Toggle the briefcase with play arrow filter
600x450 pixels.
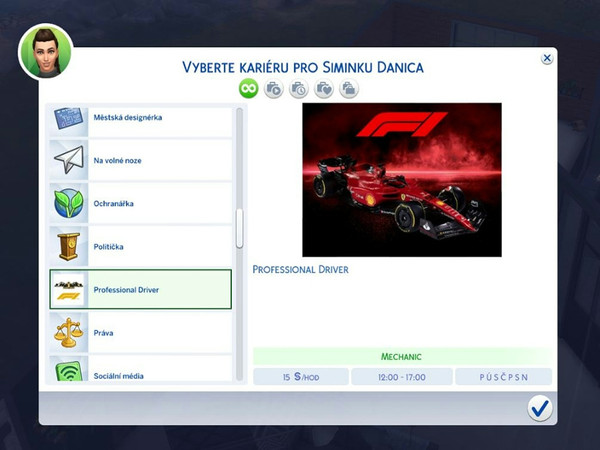pyautogui.click(x=273, y=89)
